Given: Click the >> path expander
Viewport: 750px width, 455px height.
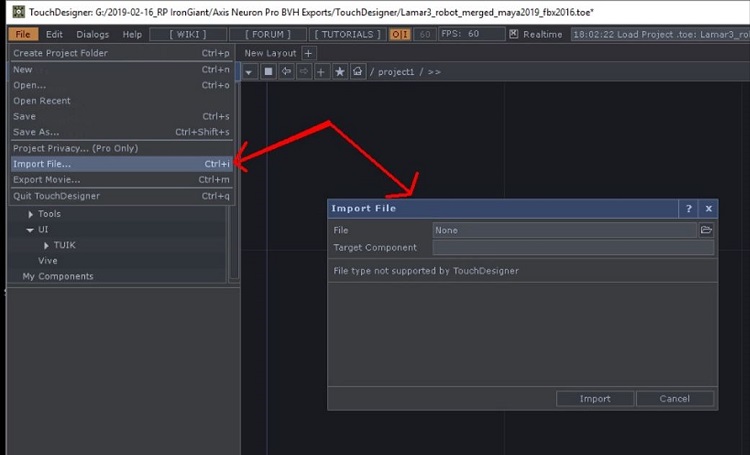Looking at the screenshot, I should tap(434, 72).
